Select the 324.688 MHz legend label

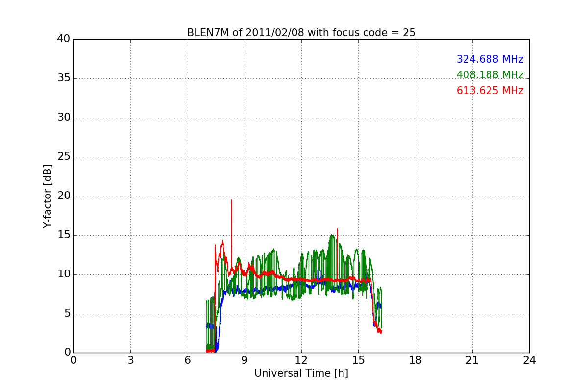click(x=490, y=59)
